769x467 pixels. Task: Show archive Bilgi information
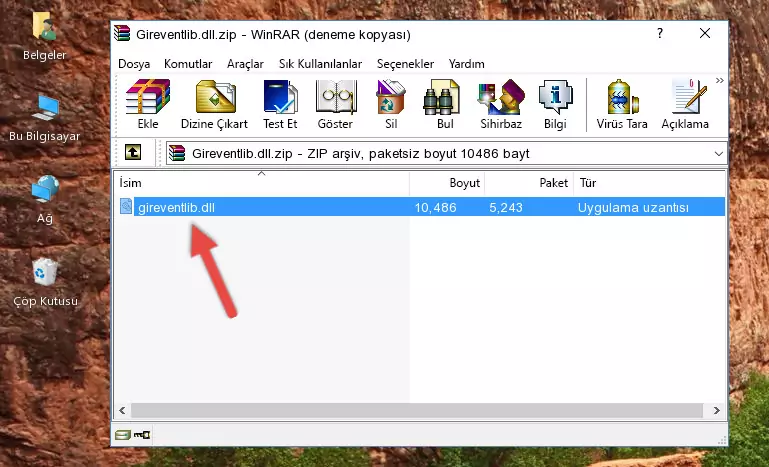(x=555, y=104)
